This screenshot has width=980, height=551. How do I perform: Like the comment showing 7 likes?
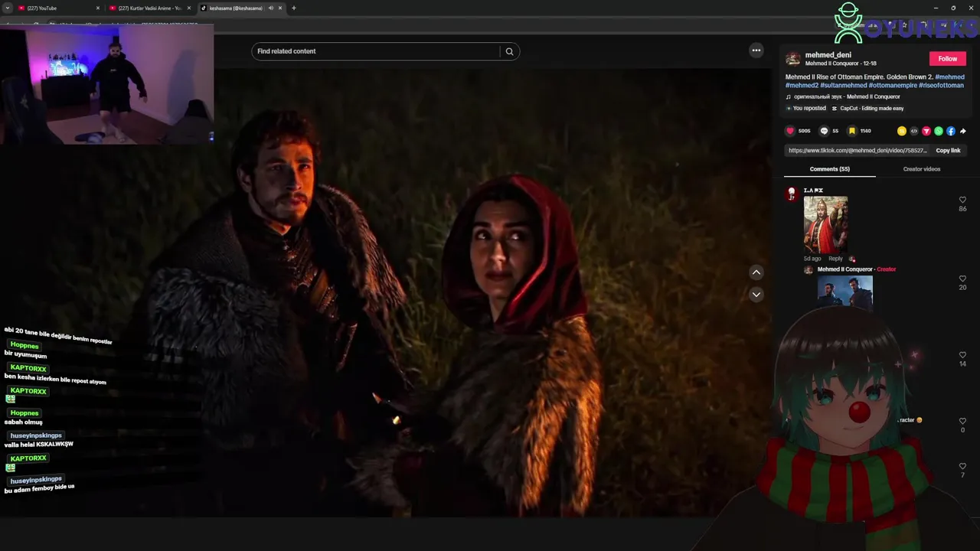pos(962,467)
